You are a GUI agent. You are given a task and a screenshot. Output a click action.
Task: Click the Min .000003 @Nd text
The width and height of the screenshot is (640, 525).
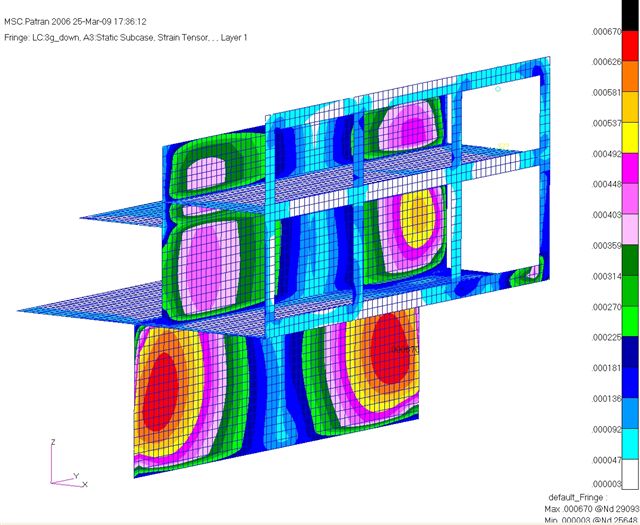tap(592, 520)
